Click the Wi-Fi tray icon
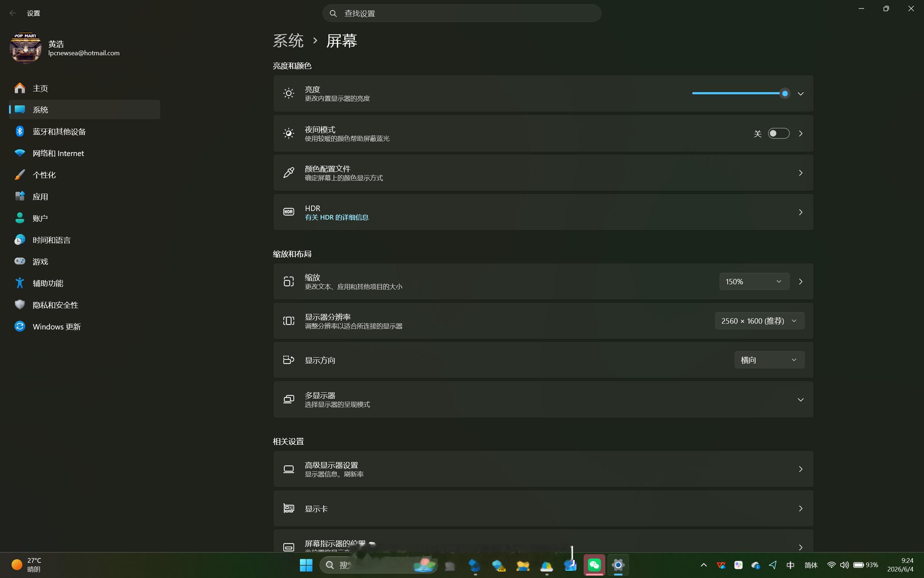 click(x=831, y=565)
